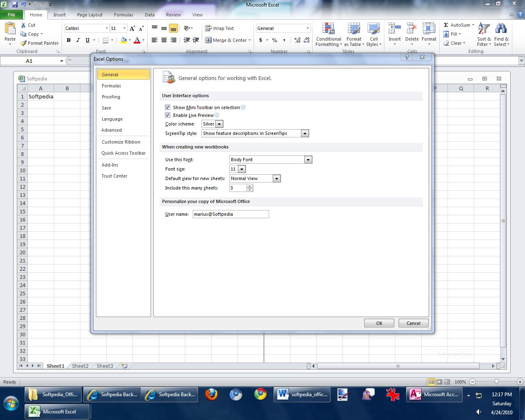Select Formulas in the options sidebar
Viewport: 525px width, 420px height.
(111, 86)
